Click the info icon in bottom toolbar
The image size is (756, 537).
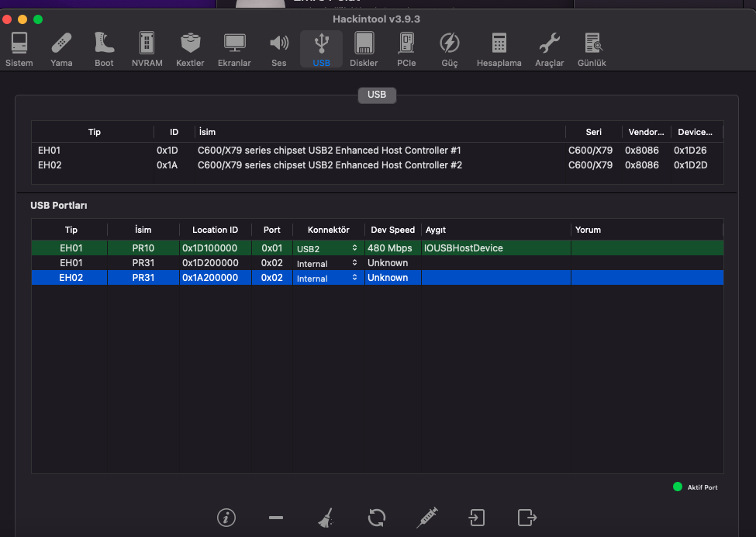pos(226,518)
